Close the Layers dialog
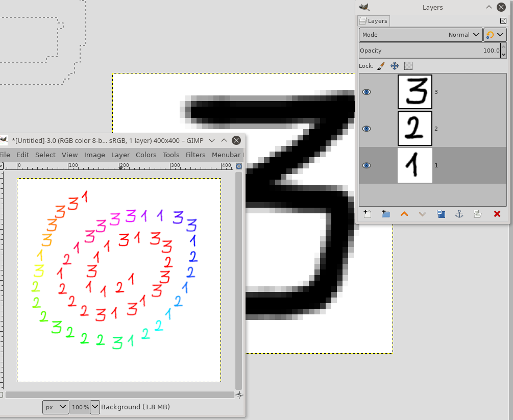 [501, 7]
